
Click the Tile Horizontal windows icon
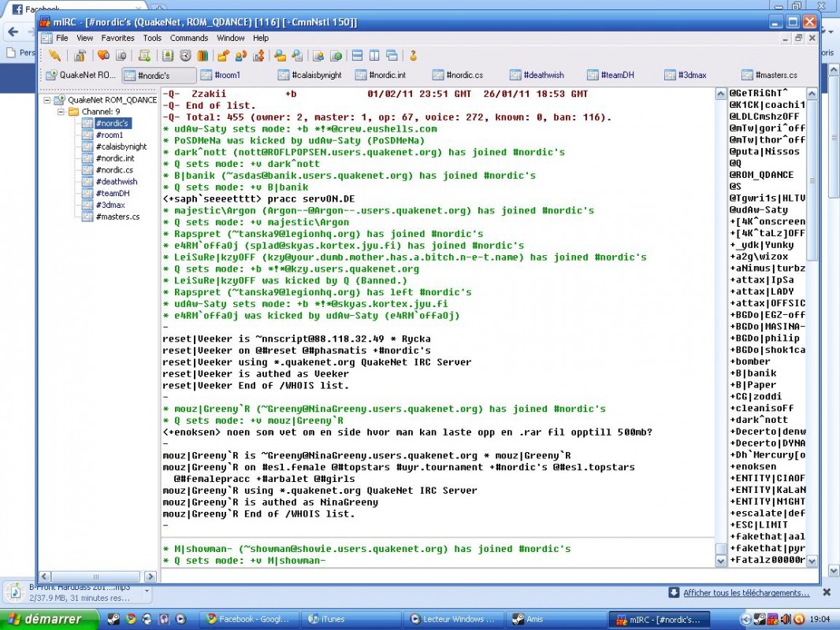pyautogui.click(x=357, y=55)
